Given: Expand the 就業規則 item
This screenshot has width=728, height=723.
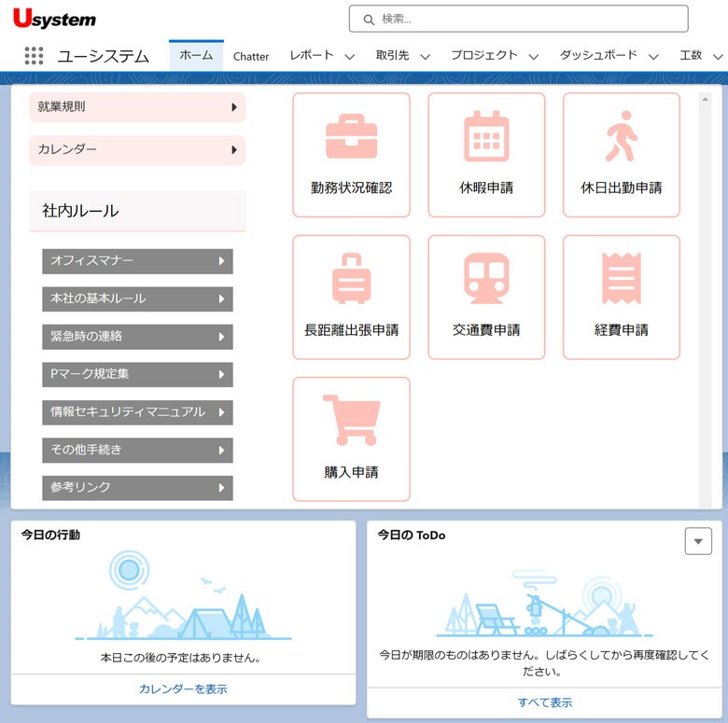Looking at the screenshot, I should coord(137,107).
